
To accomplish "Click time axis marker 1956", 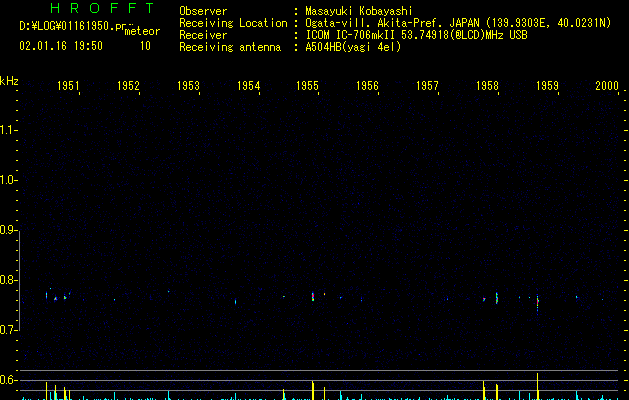I will pyautogui.click(x=367, y=85).
